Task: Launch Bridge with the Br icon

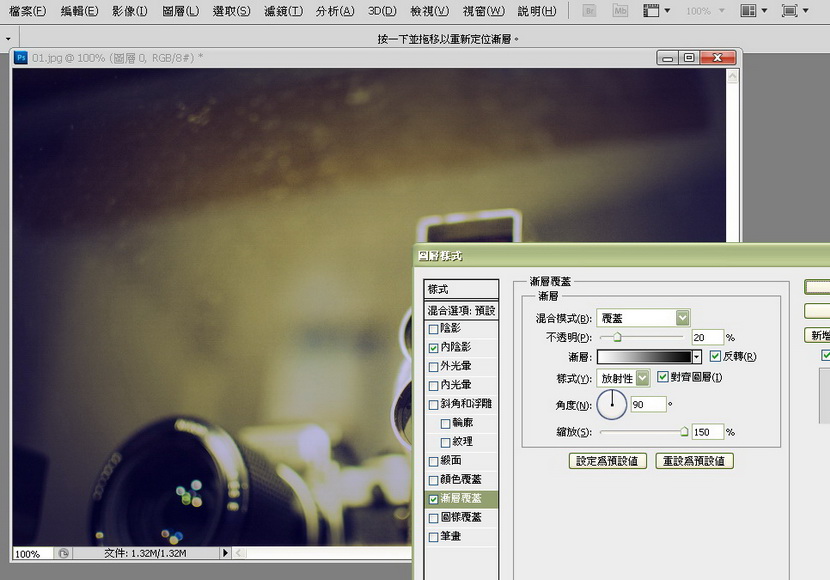Action: (x=591, y=11)
